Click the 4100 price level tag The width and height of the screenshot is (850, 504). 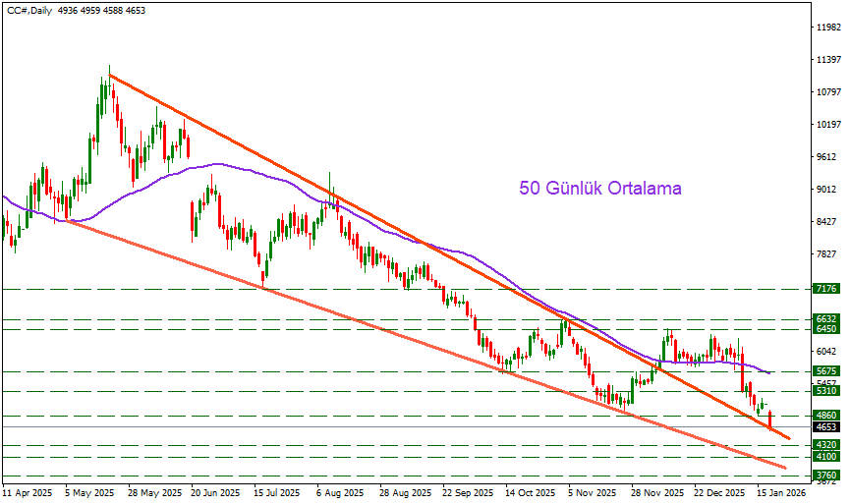coord(826,457)
